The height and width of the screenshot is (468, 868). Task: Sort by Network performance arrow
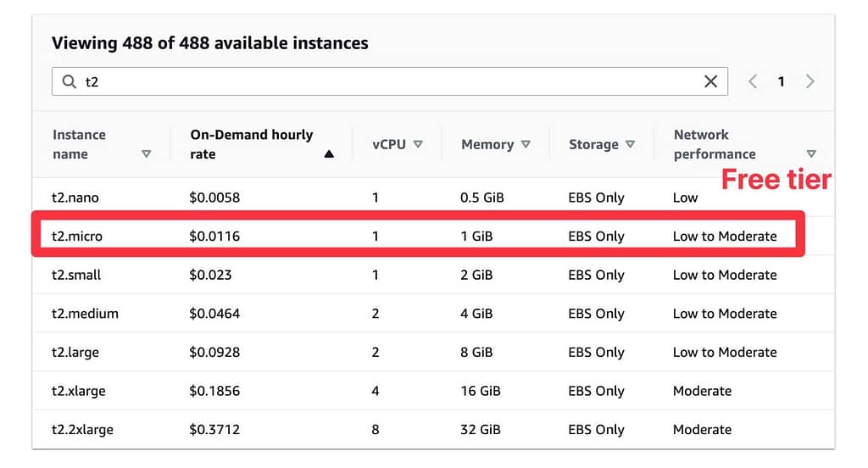pyautogui.click(x=811, y=154)
